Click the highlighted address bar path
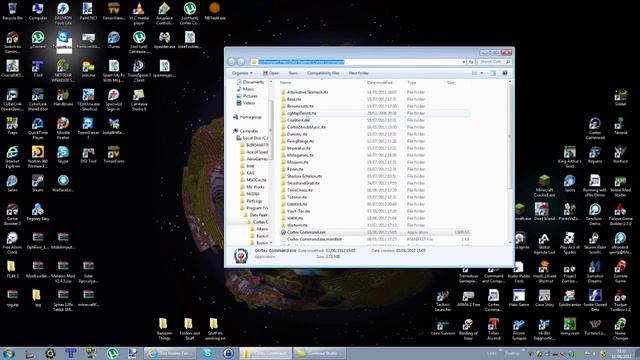Screen dimensions: 640x360 pyautogui.click(x=302, y=62)
